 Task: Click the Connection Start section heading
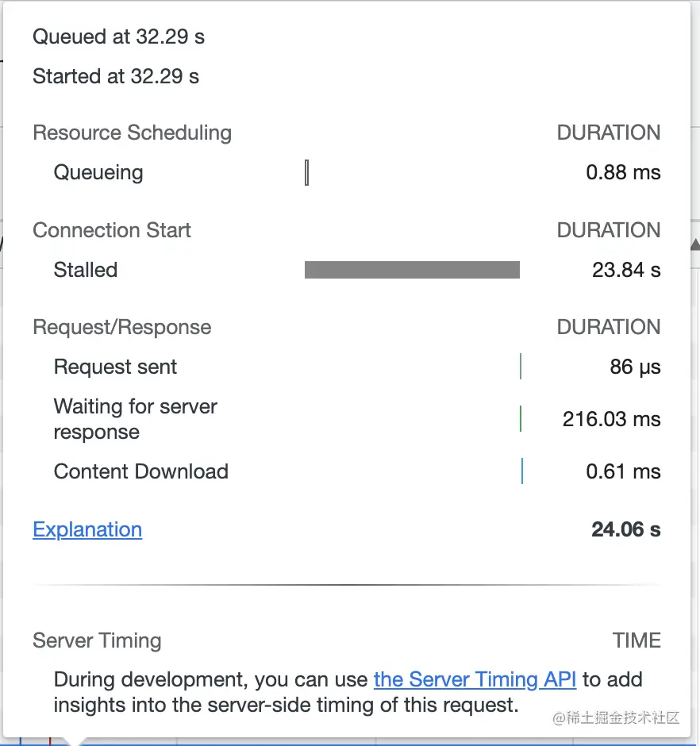pos(112,230)
